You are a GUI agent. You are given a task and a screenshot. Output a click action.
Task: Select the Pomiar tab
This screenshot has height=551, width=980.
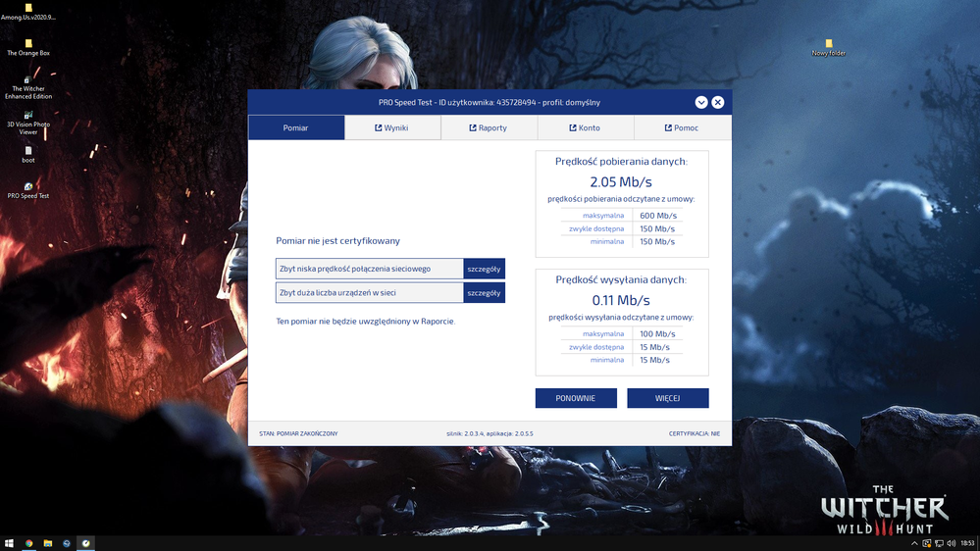pyautogui.click(x=296, y=127)
